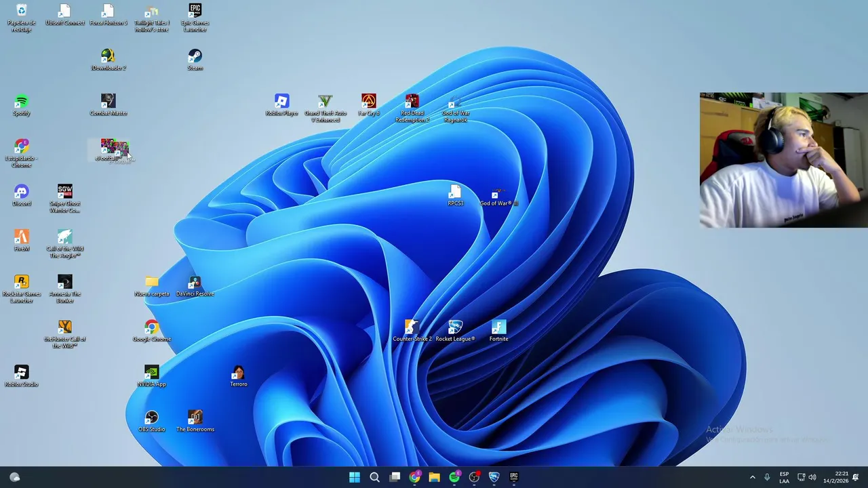Select the Forza Horizon 5 shortcut

point(108,15)
